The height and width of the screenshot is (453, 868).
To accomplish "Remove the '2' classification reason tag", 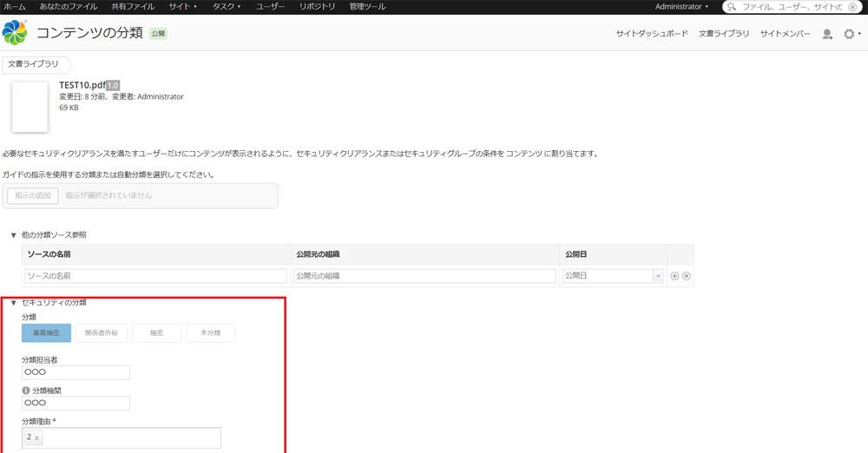I will click(x=36, y=438).
